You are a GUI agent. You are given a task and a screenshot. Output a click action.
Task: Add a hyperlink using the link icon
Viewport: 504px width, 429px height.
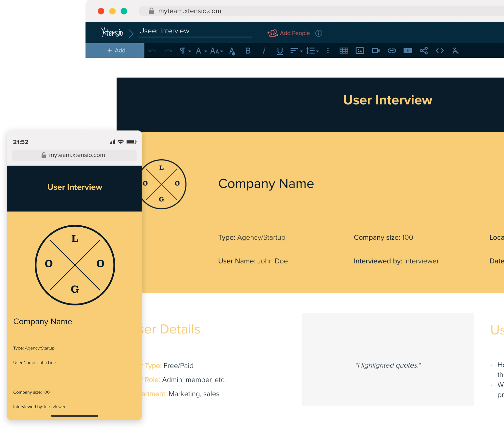click(392, 51)
